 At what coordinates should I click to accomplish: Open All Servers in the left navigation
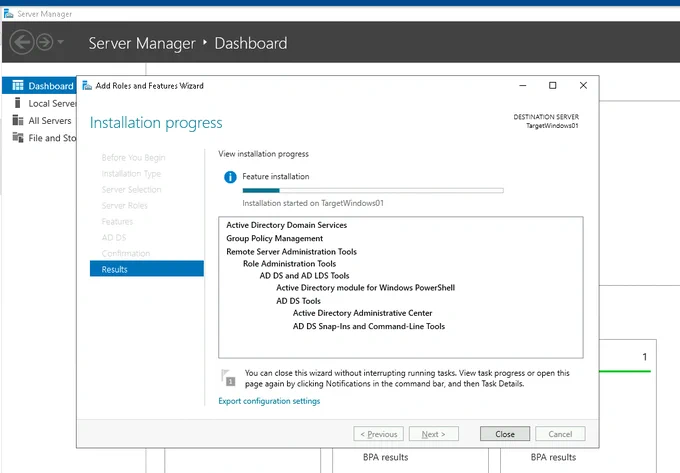(x=39, y=121)
